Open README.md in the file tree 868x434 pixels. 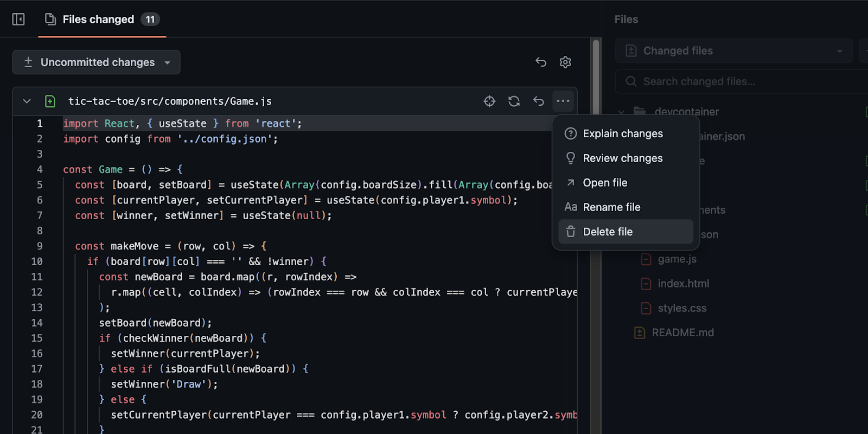point(682,333)
